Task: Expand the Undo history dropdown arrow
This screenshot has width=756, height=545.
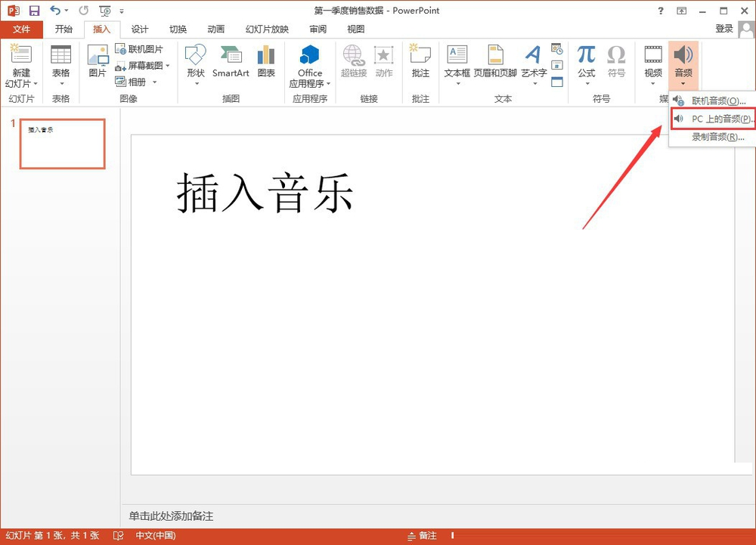Action: click(67, 10)
